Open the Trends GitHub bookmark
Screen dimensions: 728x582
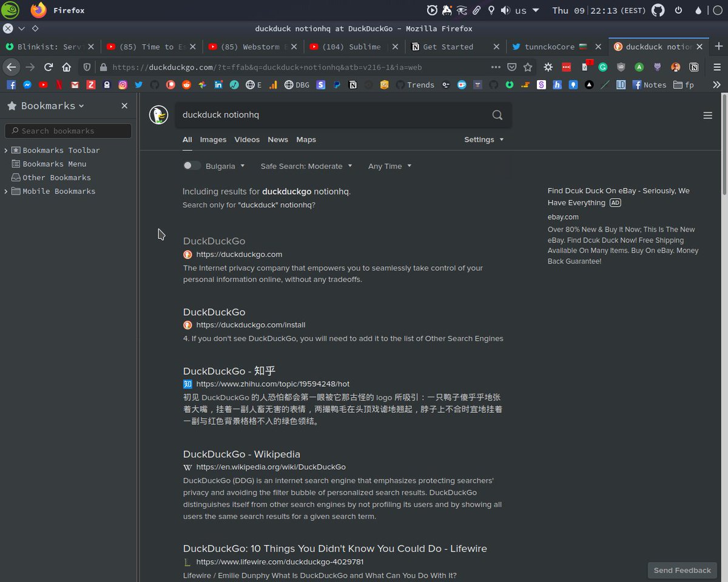[x=415, y=85]
